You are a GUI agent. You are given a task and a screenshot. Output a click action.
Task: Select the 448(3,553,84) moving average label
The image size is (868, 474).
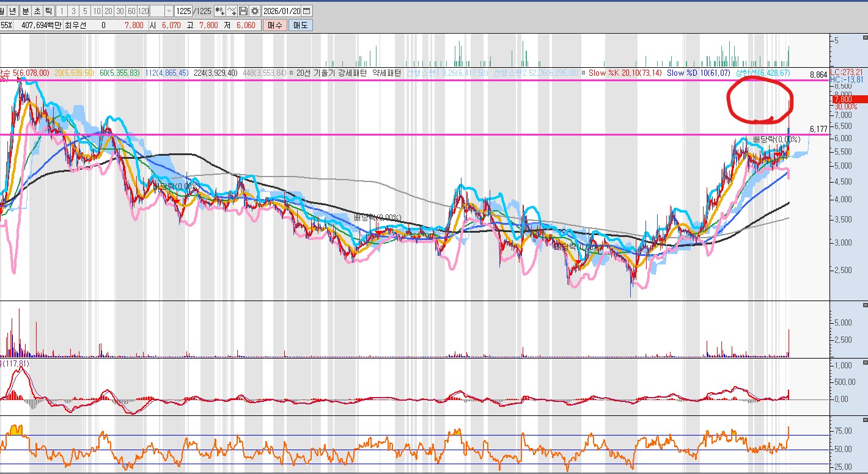coord(264,73)
